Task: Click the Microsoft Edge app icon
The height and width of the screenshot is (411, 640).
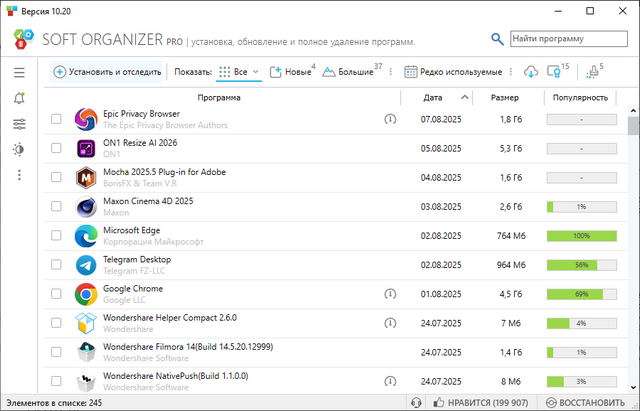Action: coord(86,236)
